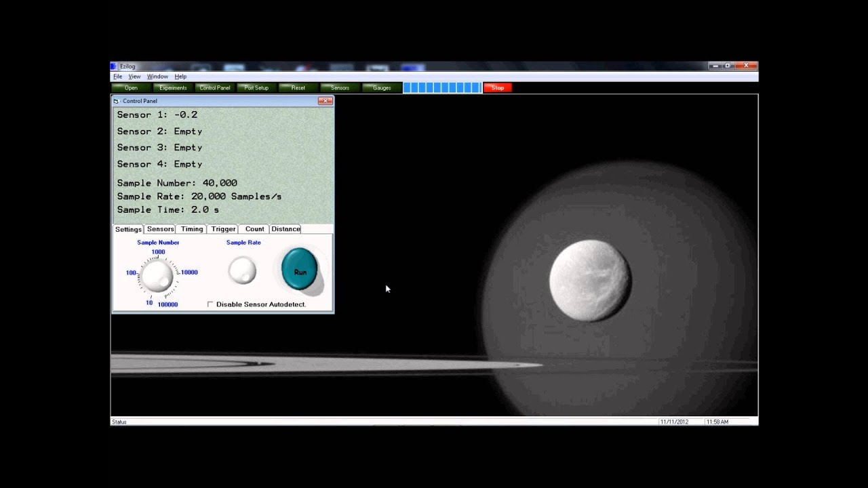The height and width of the screenshot is (488, 868).
Task: Switch to the Distance tab
Action: point(285,229)
